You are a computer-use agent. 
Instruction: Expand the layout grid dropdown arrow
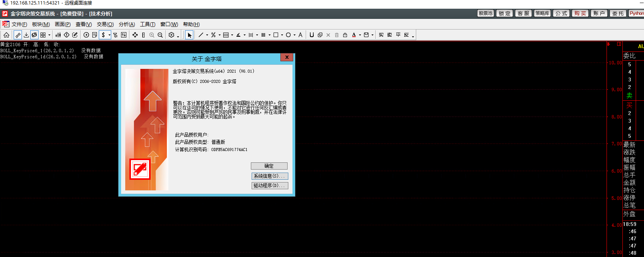click(x=49, y=35)
